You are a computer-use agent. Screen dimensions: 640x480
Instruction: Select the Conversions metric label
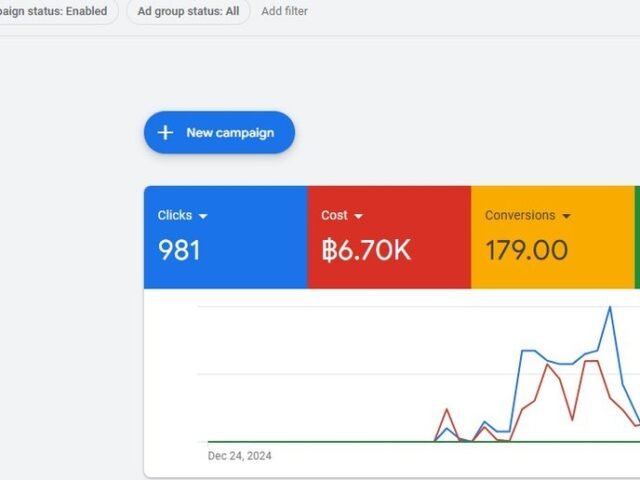pos(519,215)
